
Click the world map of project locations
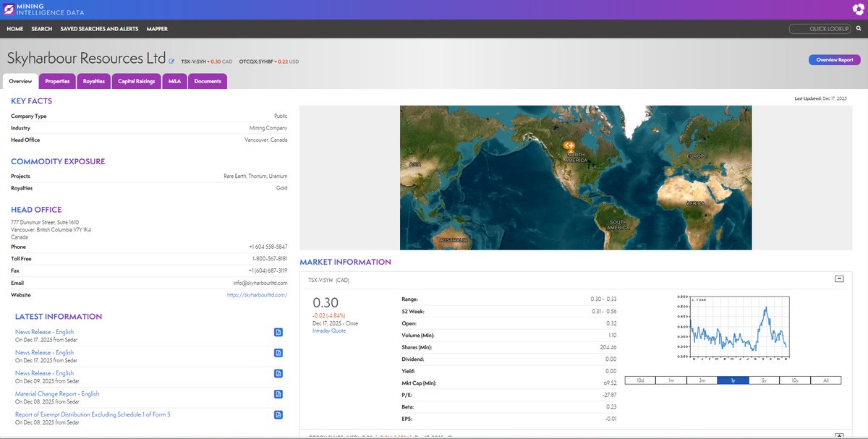(576, 178)
